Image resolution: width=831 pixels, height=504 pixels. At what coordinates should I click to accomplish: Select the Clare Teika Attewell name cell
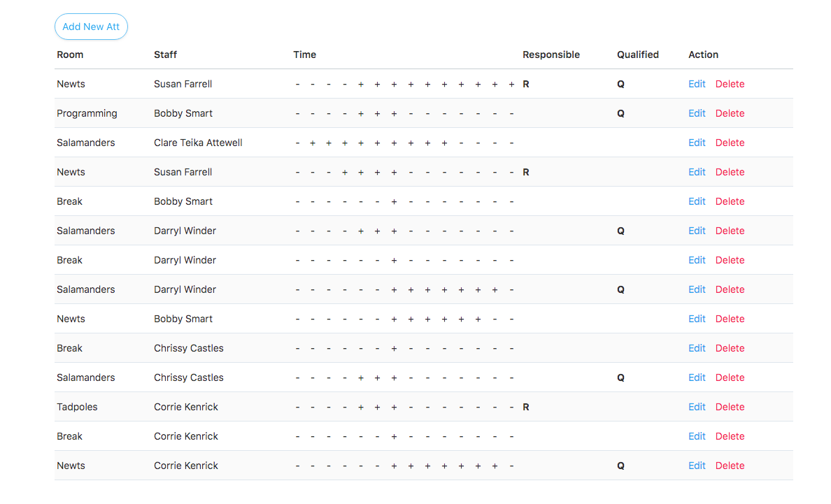[x=198, y=143]
